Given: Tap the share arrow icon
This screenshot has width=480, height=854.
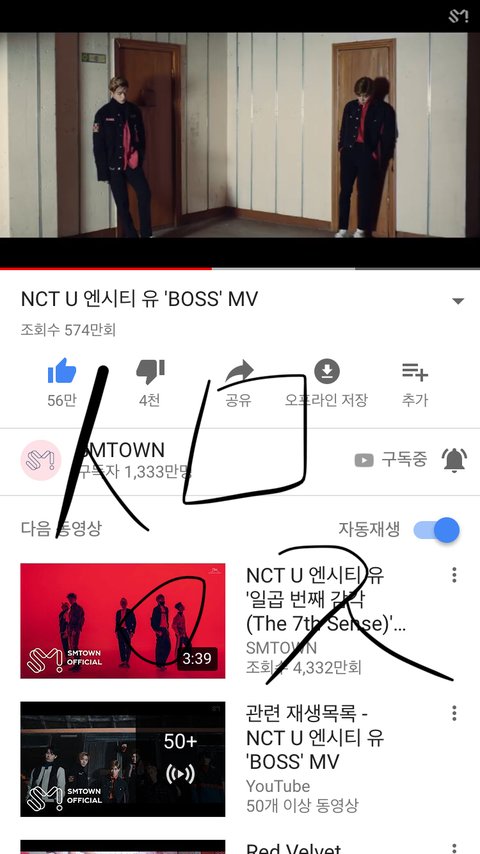Looking at the screenshot, I should tap(239, 371).
